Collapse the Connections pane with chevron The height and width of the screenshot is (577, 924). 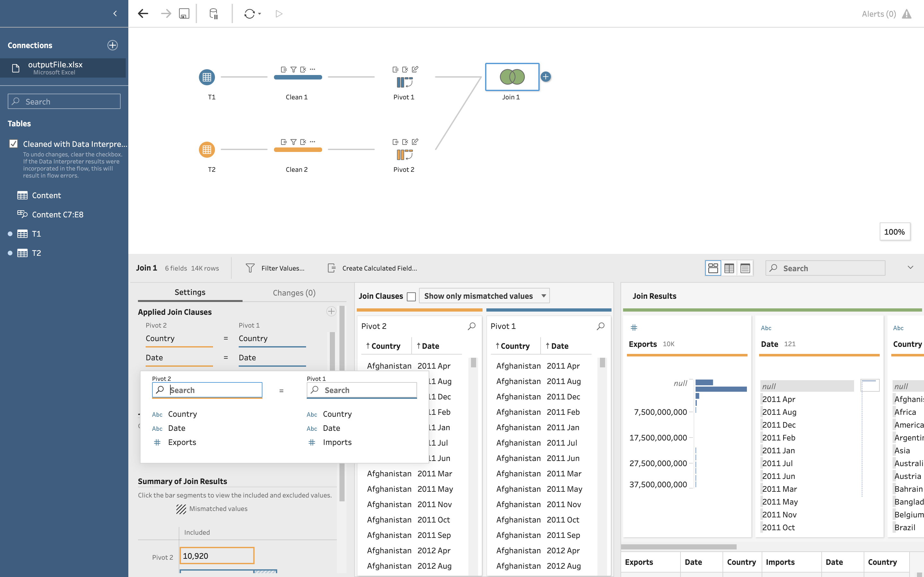pyautogui.click(x=115, y=14)
